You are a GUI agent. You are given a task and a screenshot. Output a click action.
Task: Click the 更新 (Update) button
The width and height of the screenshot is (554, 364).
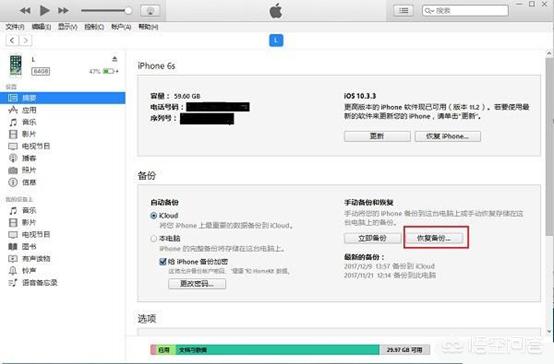click(377, 136)
